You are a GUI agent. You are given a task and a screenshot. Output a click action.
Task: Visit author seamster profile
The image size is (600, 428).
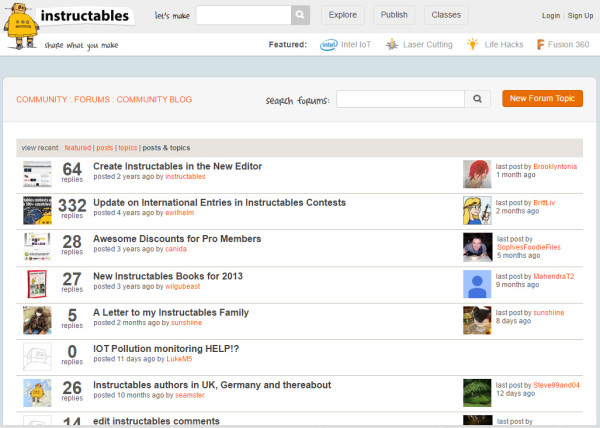pyautogui.click(x=190, y=395)
